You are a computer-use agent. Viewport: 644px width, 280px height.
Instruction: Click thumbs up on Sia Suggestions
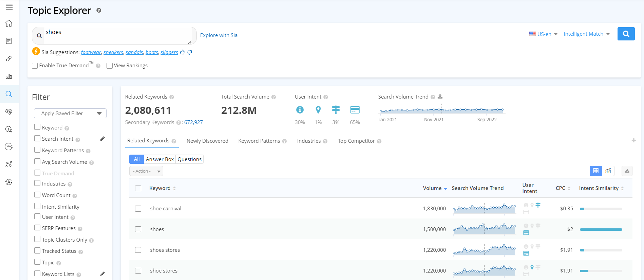coord(183,52)
